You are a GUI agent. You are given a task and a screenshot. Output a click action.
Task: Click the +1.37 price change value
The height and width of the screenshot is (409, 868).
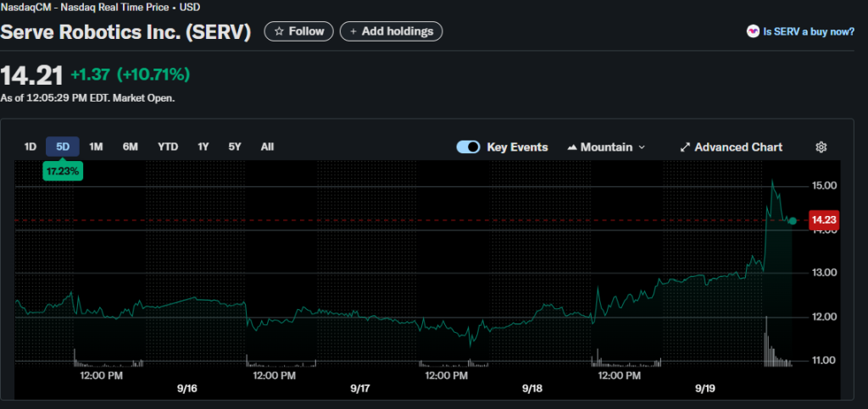click(90, 74)
